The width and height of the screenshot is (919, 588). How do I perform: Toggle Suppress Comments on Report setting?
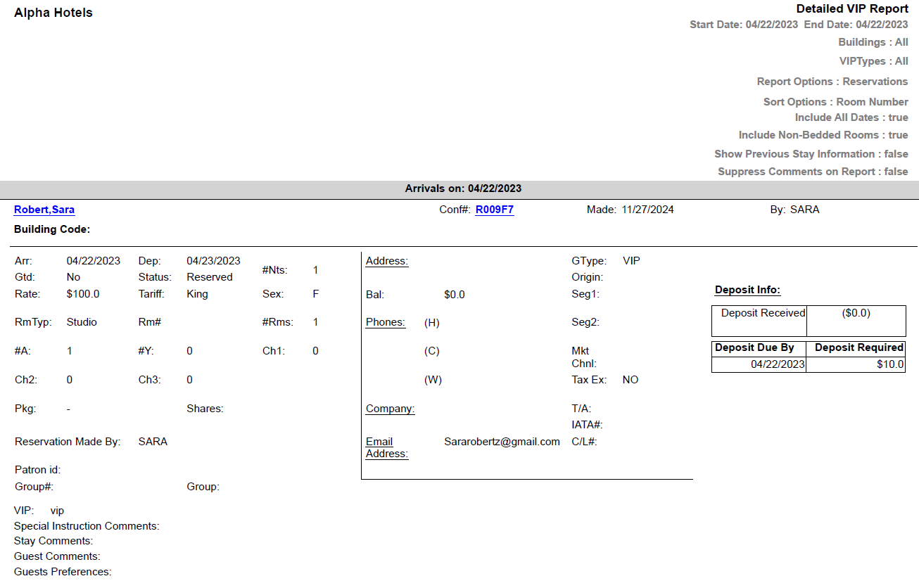pos(813,172)
